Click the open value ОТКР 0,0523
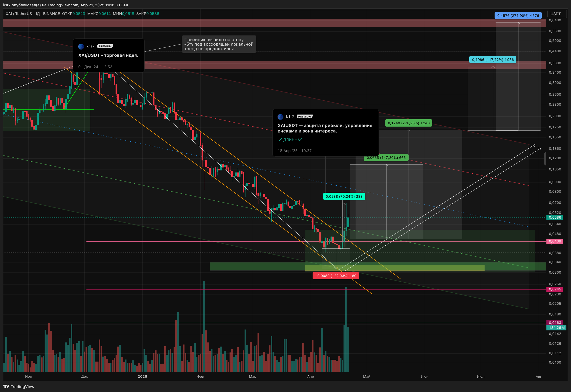Viewport: 571px width, 392px height. pyautogui.click(x=73, y=14)
